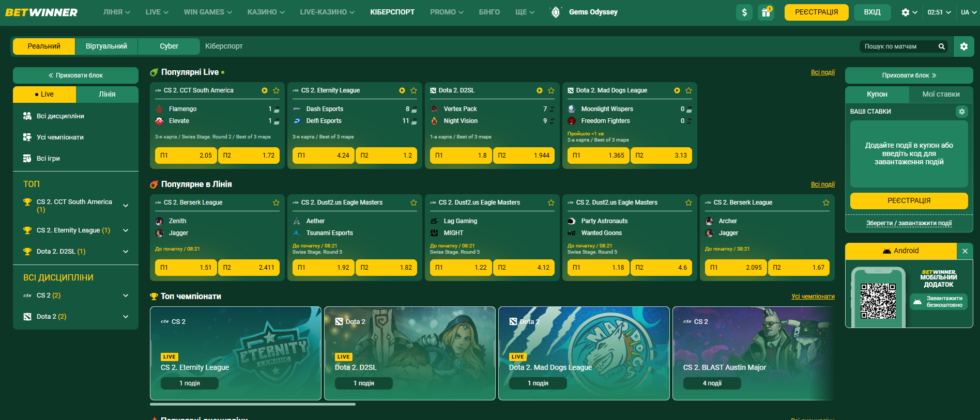Watch CS 2. CCT South America stream
Screen dimensions: 980x420
click(265, 90)
